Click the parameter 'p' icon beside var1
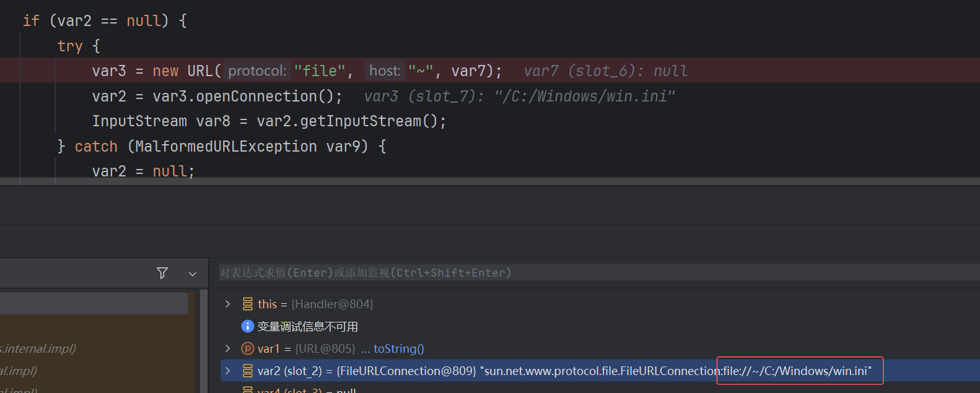The image size is (980, 393). point(247,348)
